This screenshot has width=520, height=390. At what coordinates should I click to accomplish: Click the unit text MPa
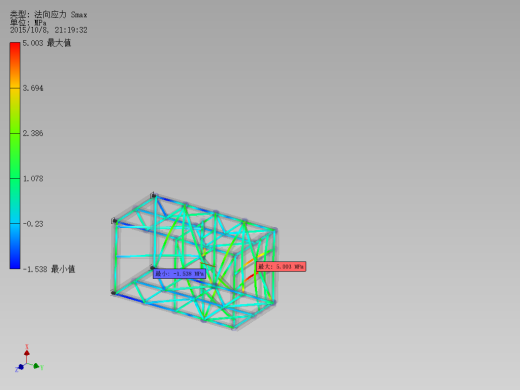tap(40, 23)
